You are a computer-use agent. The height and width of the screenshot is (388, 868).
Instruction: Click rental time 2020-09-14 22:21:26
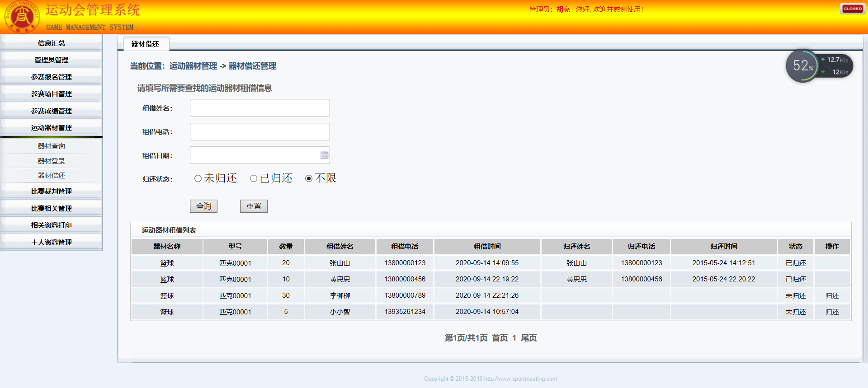point(487,295)
